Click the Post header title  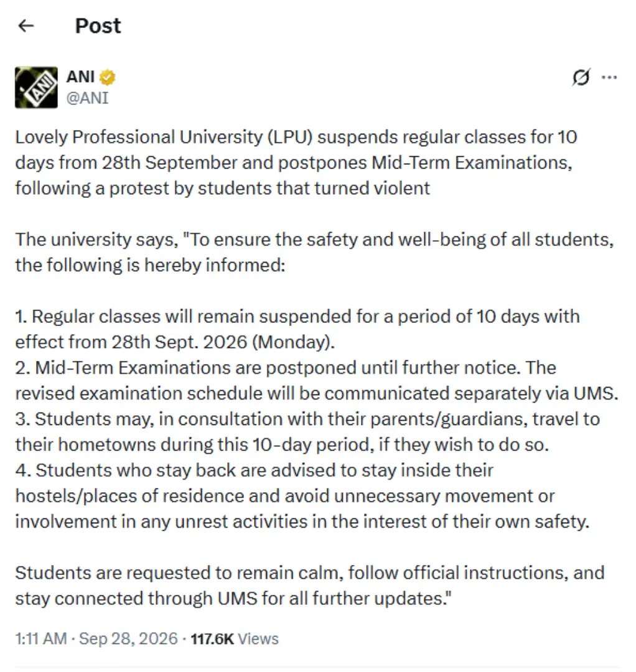click(98, 26)
